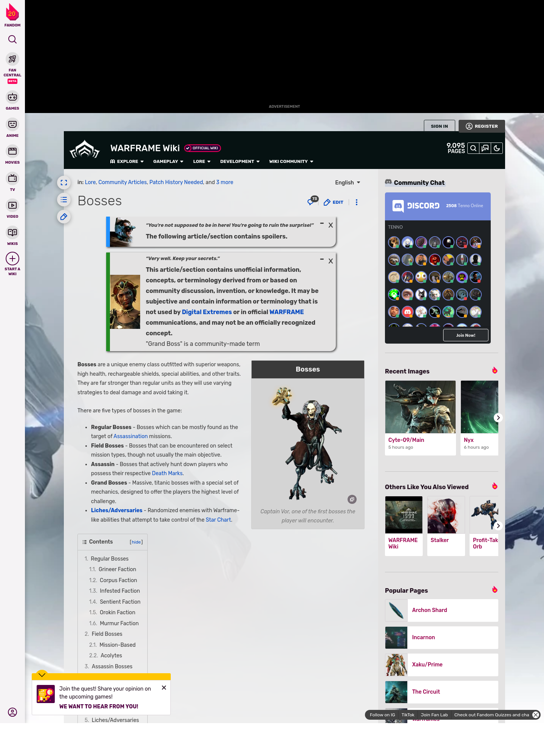Open the TV sidebar icon

[x=12, y=178]
